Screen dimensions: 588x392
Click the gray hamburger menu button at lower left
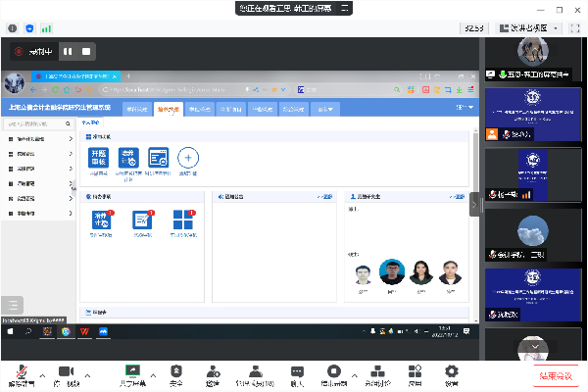(x=13, y=305)
